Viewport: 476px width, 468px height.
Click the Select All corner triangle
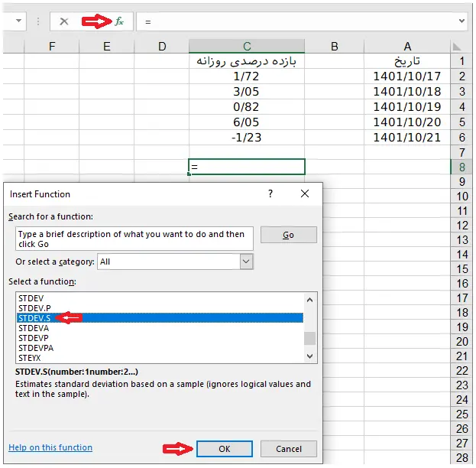point(458,47)
